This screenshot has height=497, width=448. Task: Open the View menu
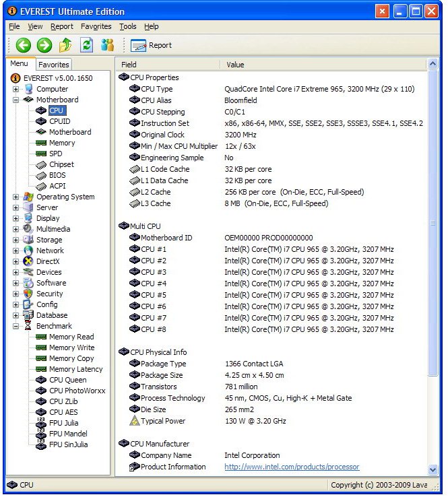coord(35,27)
